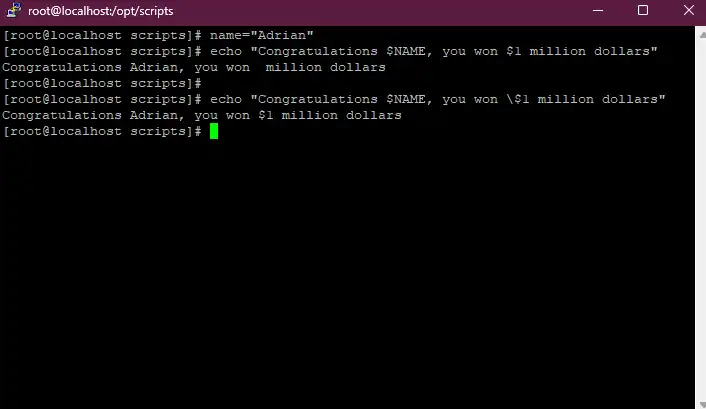
Task: Open the PuTTY system menu icon
Action: pos(14,10)
